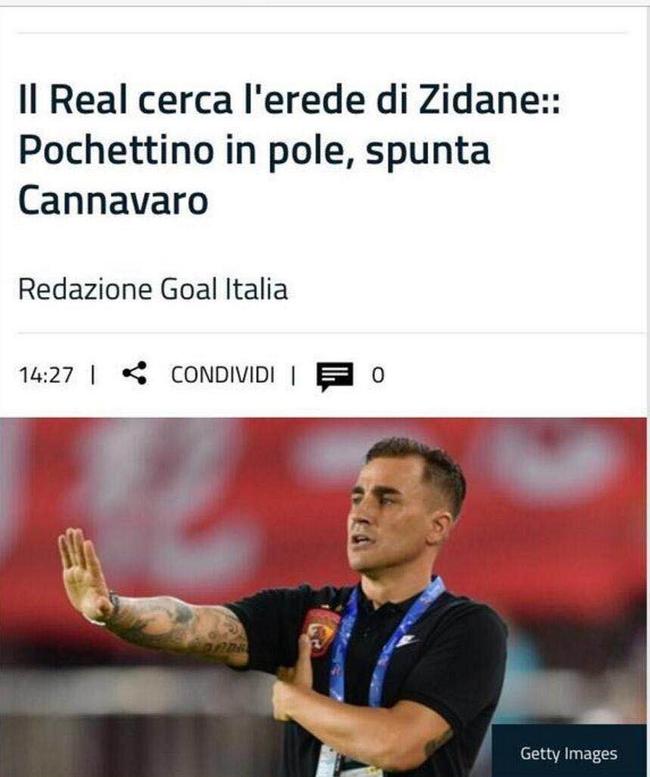Open the Redazione Goal Italia author link
Image resolution: width=650 pixels, height=777 pixels.
click(153, 290)
